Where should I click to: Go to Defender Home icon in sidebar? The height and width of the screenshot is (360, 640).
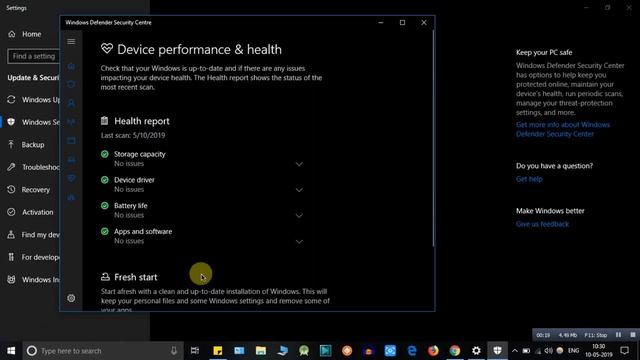(71, 66)
